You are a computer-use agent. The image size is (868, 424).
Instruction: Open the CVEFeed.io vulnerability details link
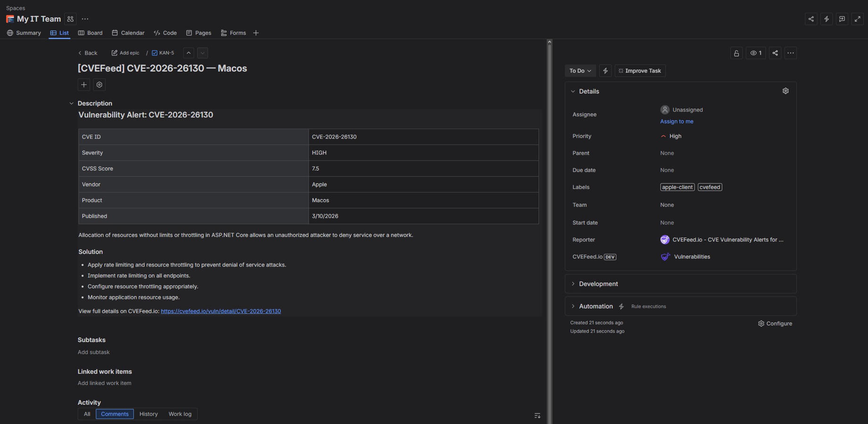pos(221,311)
